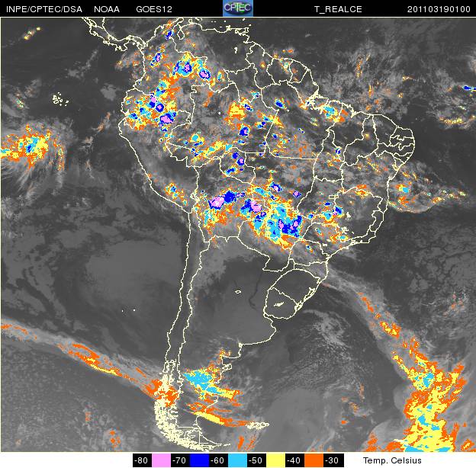The width and height of the screenshot is (476, 468).
Task: Click the -70 legend value
Action: click(x=180, y=460)
